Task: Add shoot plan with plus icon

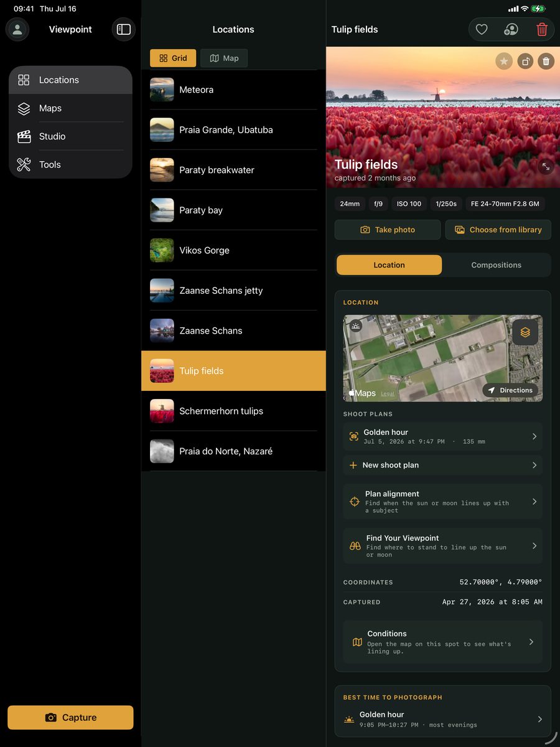Action: tap(353, 465)
